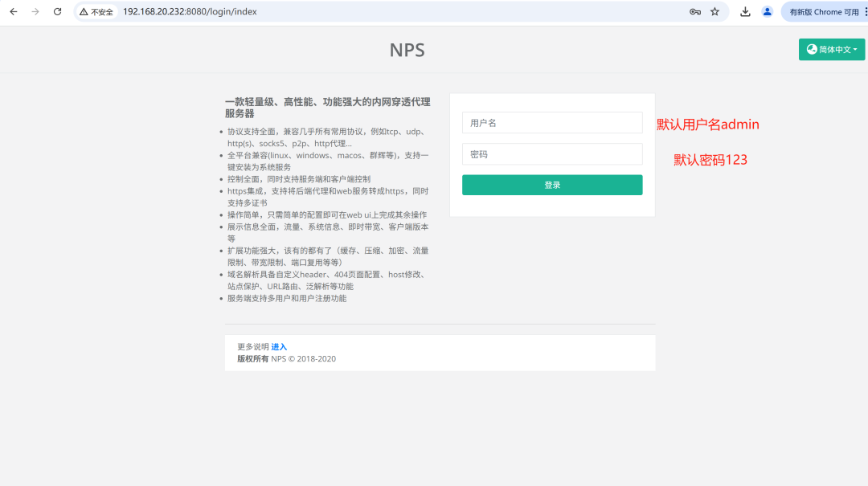The height and width of the screenshot is (486, 868).
Task: Bookmark this page with the star icon
Action: 714,11
